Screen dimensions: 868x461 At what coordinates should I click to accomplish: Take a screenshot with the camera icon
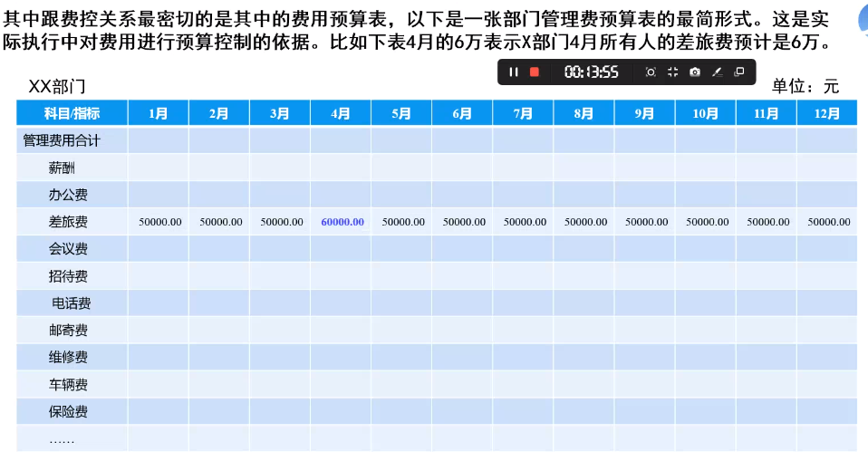click(695, 72)
